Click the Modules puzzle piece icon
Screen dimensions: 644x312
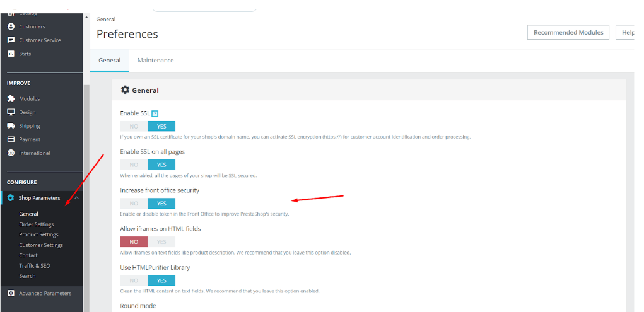(11, 98)
